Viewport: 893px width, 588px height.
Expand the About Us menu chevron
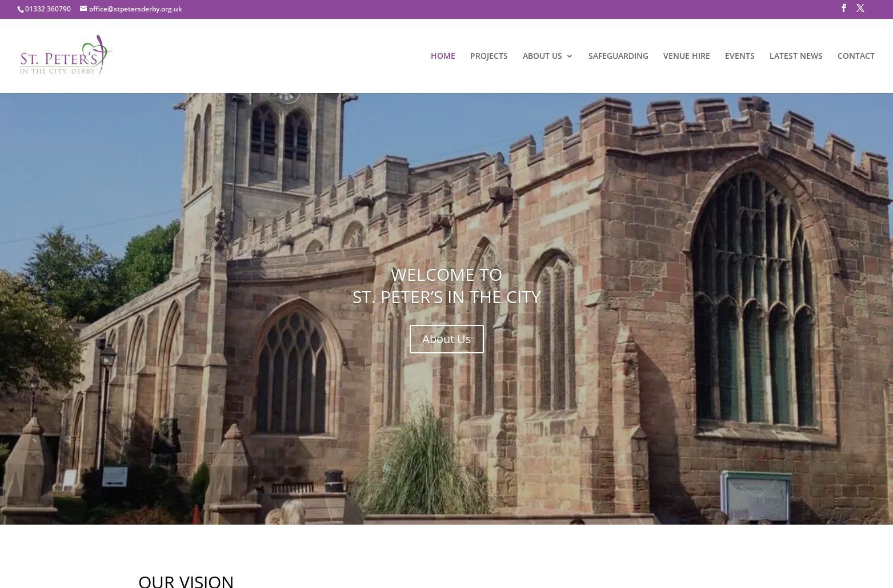569,56
